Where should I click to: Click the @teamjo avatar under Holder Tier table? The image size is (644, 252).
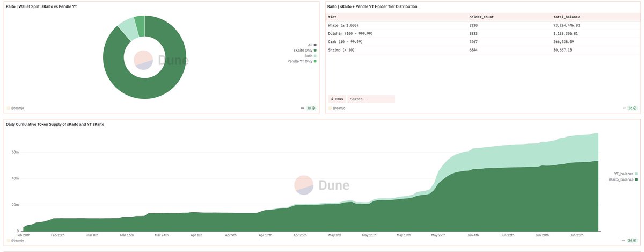click(x=330, y=108)
